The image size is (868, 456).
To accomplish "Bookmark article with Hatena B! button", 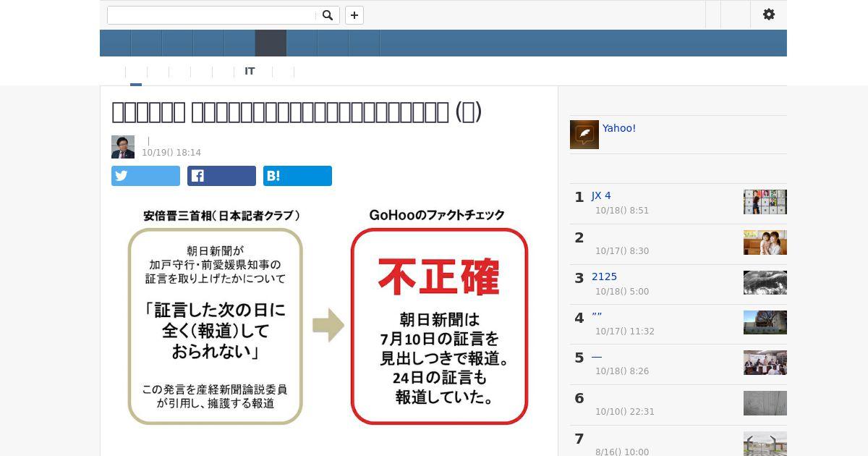I will (x=297, y=176).
